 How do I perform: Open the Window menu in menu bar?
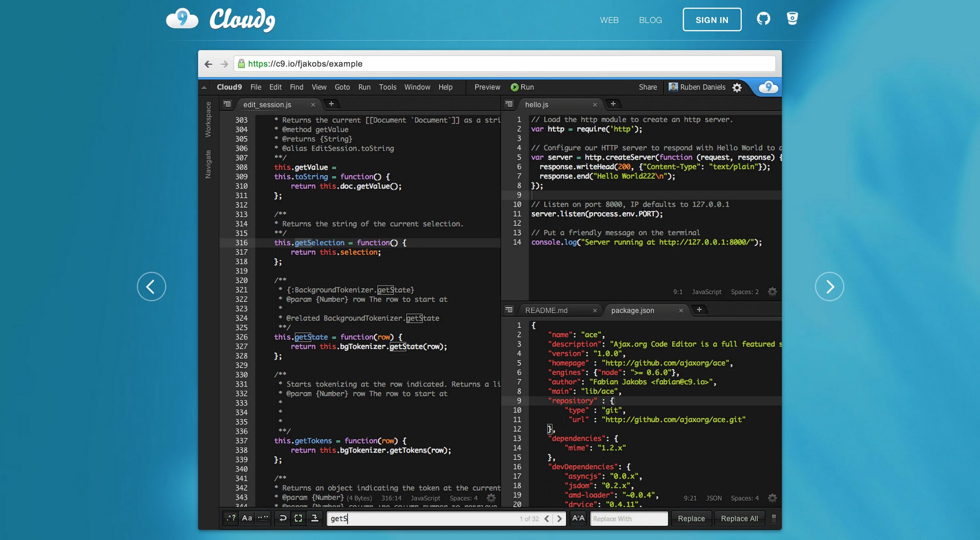(417, 87)
